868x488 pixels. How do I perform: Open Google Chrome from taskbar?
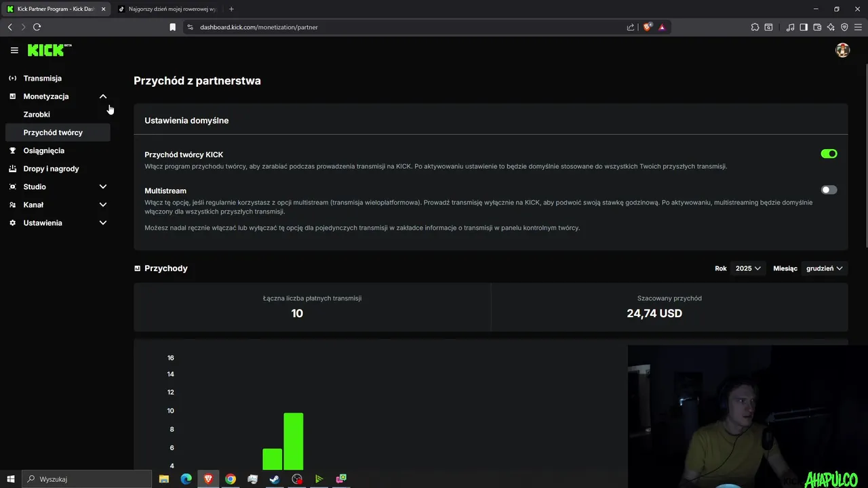[231, 479]
